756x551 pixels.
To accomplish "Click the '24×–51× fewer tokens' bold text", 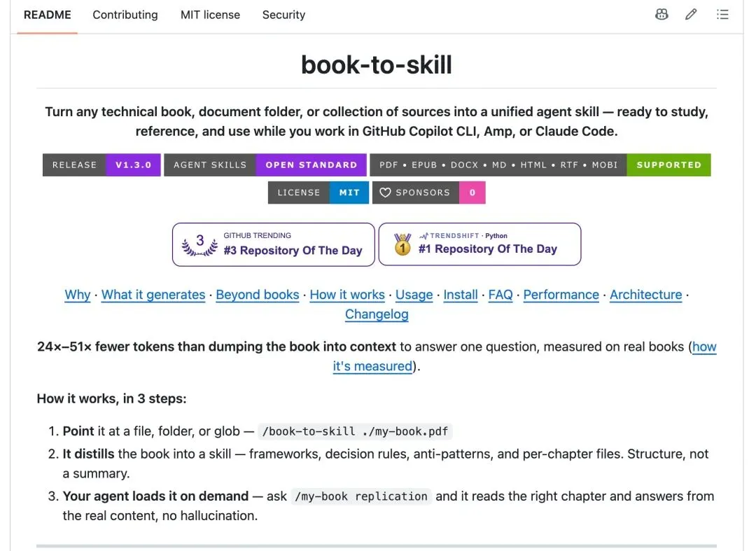I will (216, 347).
